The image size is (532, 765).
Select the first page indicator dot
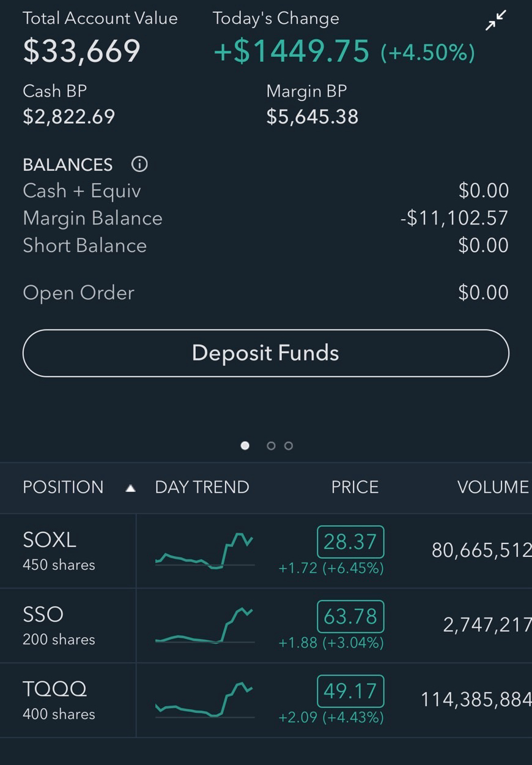pyautogui.click(x=245, y=446)
